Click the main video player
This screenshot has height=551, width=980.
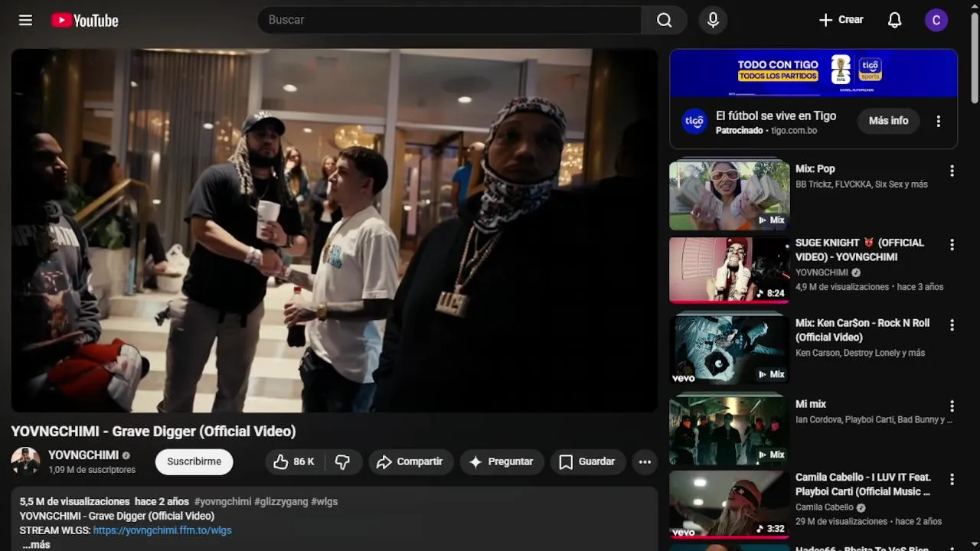[335, 230]
